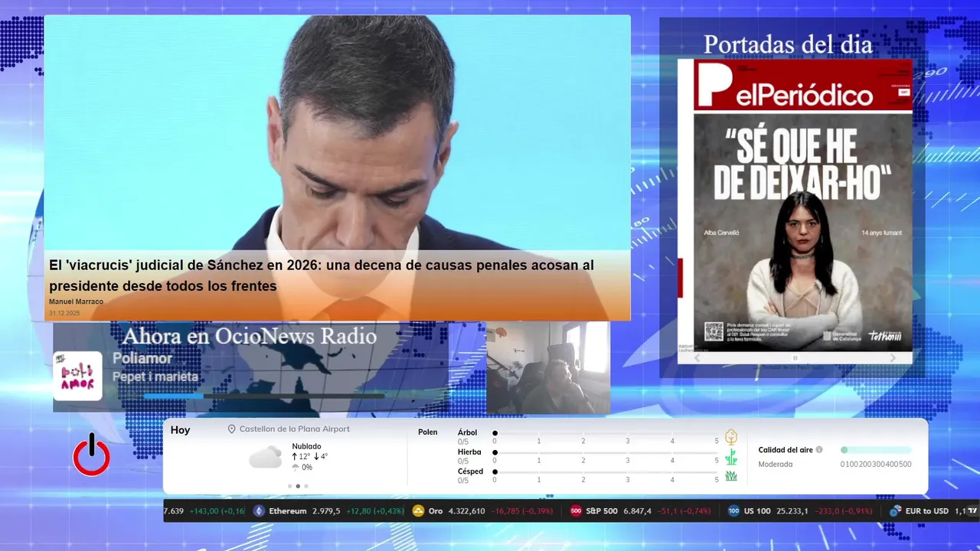This screenshot has width=980, height=551.
Task: Click the Árbol tree pollen icon
Action: [731, 437]
